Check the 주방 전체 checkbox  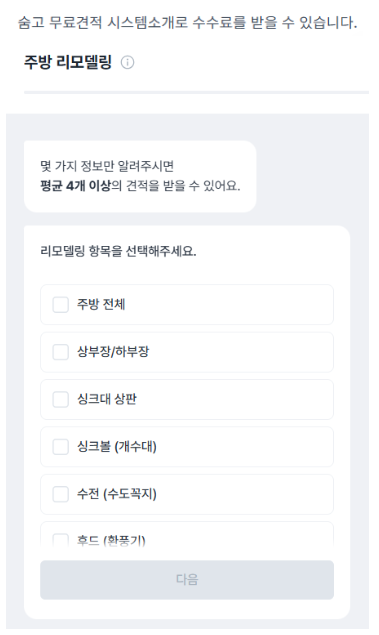point(61,305)
